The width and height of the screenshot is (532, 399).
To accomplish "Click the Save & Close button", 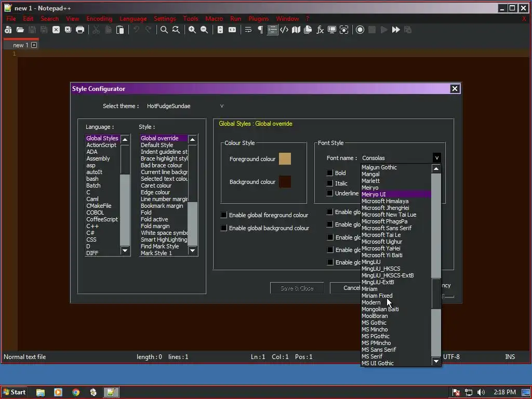I will tap(297, 288).
